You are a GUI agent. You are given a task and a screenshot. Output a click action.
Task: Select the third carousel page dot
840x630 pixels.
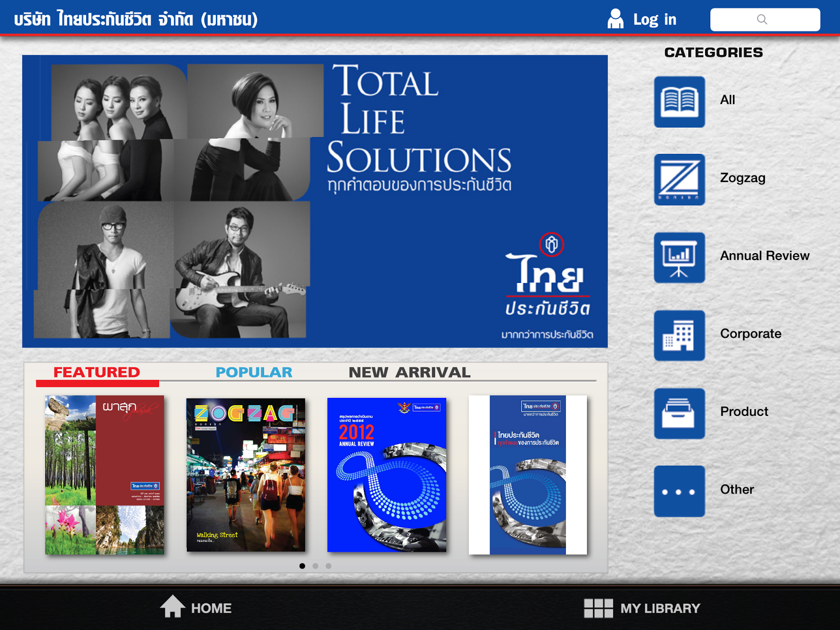[x=328, y=566]
